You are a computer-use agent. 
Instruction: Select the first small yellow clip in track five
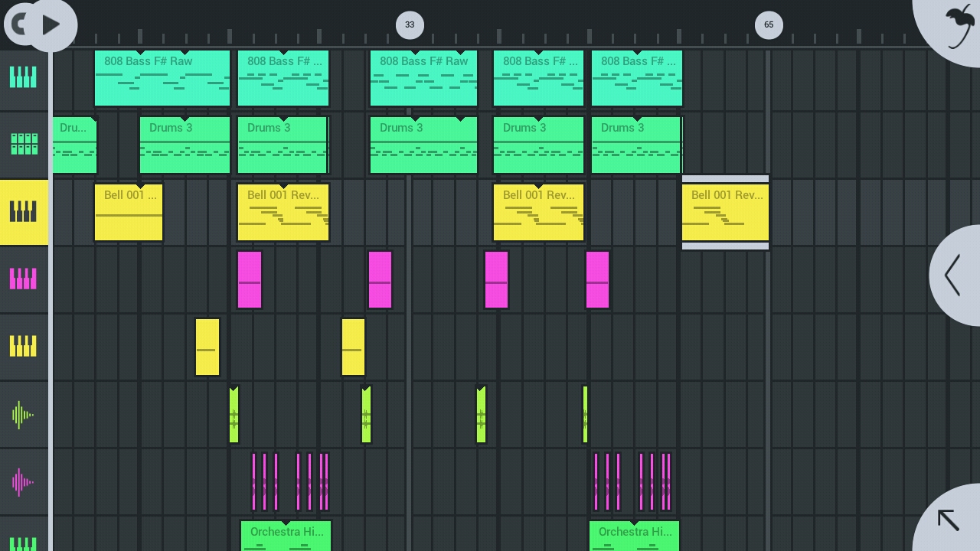[207, 347]
